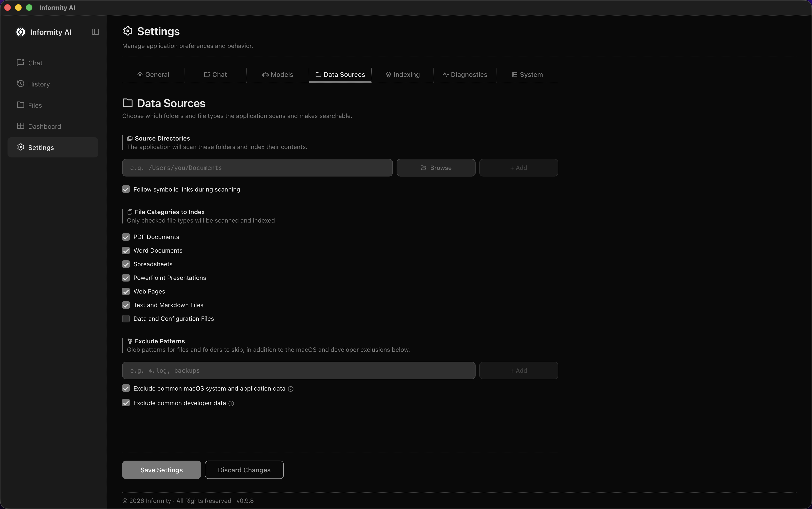
Task: Toggle Exclude common macOS system data
Action: click(126, 388)
